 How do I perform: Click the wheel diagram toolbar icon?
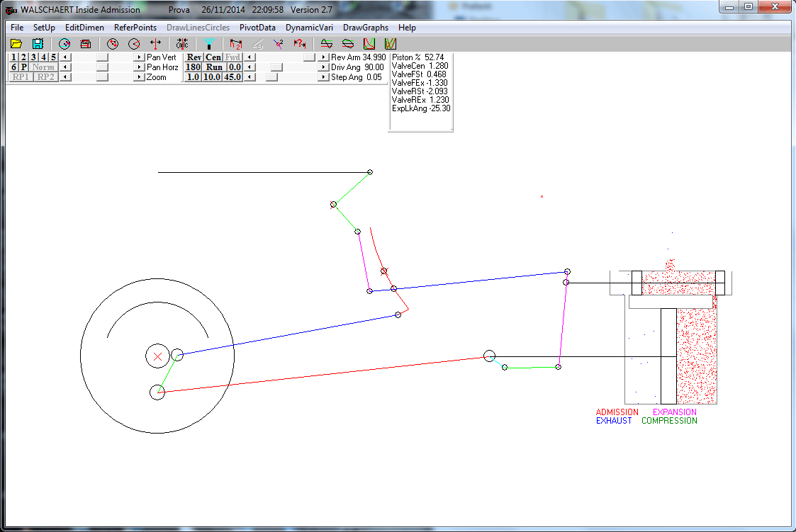pyautogui.click(x=64, y=44)
